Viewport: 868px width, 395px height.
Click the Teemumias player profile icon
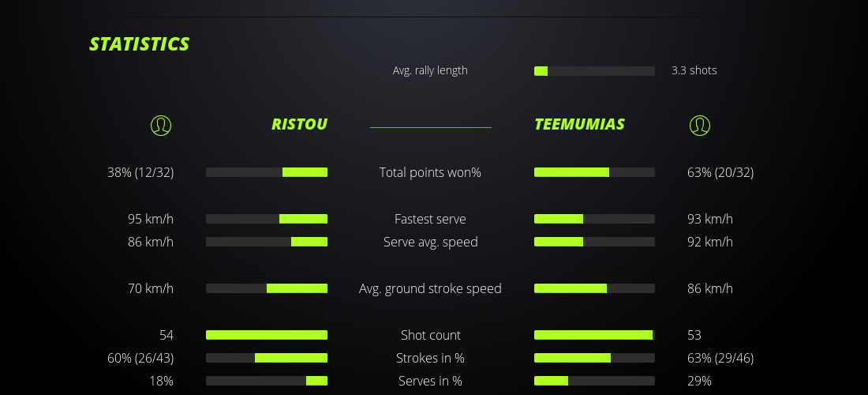(700, 125)
